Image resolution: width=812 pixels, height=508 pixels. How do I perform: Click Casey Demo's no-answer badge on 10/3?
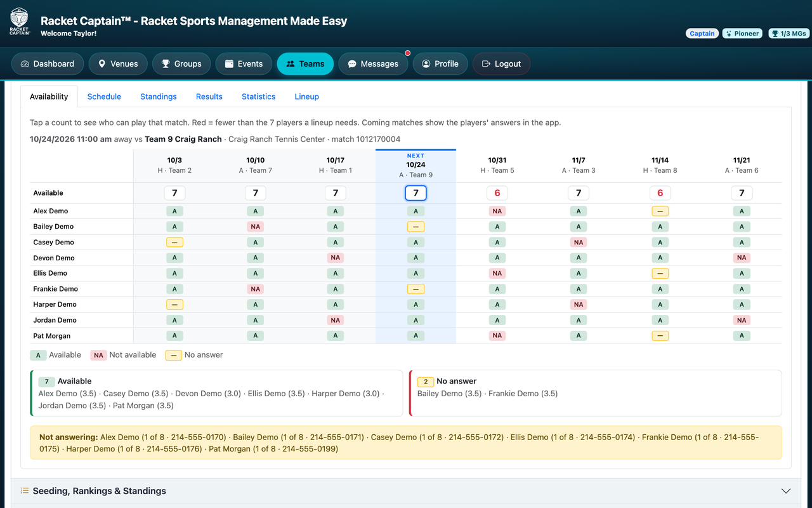point(174,243)
